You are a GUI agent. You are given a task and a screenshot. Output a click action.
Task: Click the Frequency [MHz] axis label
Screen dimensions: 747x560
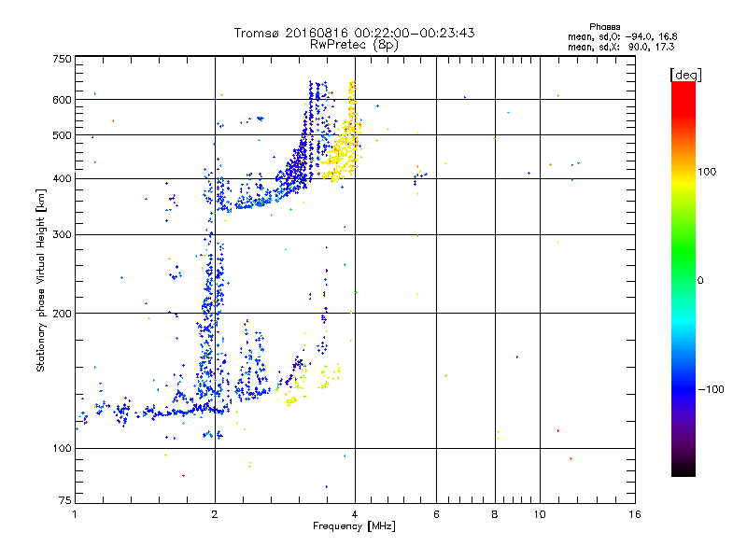pyautogui.click(x=354, y=526)
